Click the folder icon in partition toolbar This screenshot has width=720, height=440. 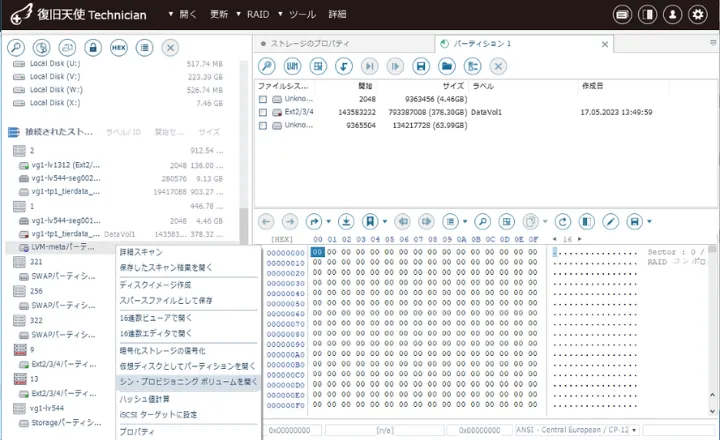click(446, 66)
